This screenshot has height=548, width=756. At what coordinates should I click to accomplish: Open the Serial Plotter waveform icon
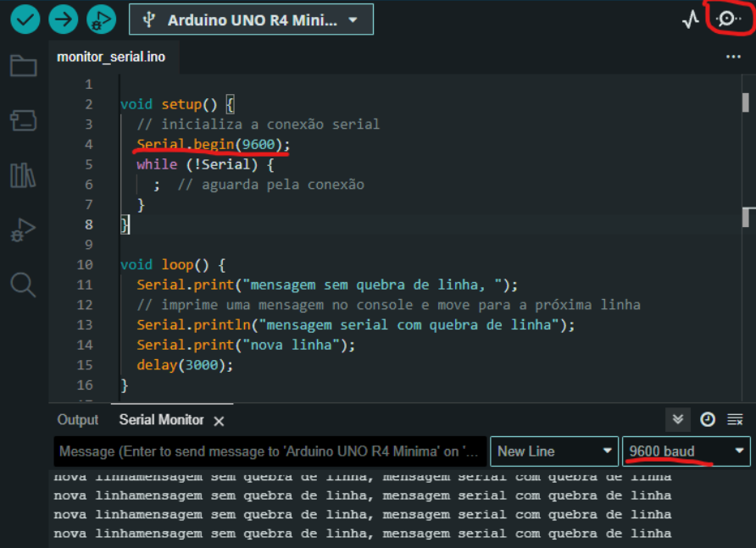[691, 19]
